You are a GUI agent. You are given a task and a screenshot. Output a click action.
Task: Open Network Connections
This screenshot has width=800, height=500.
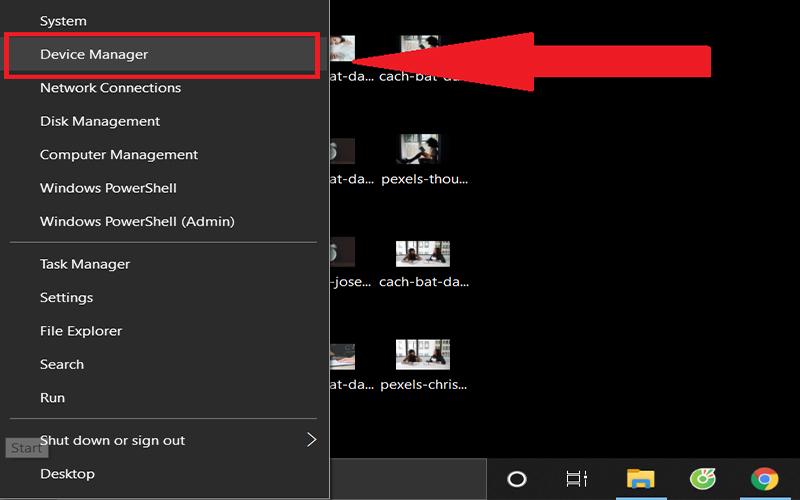(163, 88)
